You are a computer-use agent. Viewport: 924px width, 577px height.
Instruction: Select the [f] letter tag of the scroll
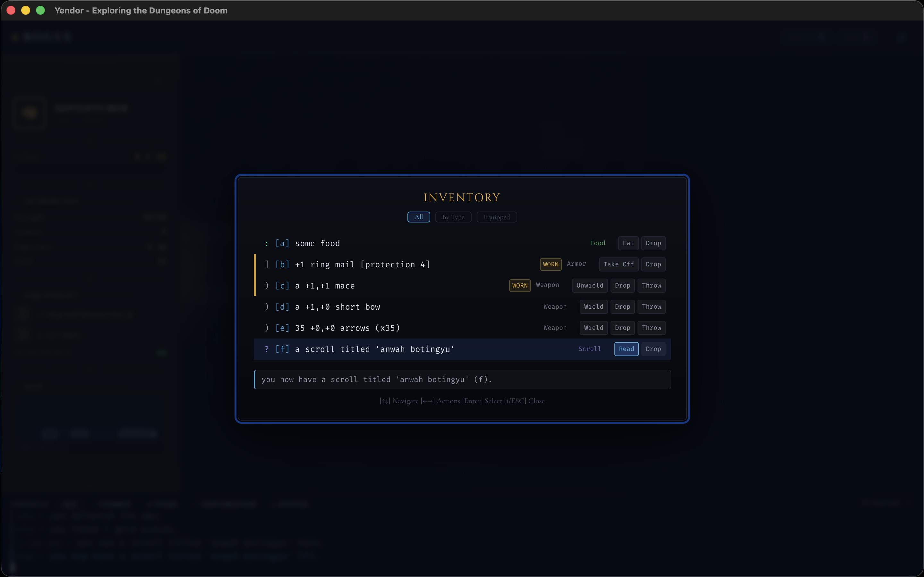[282, 349]
